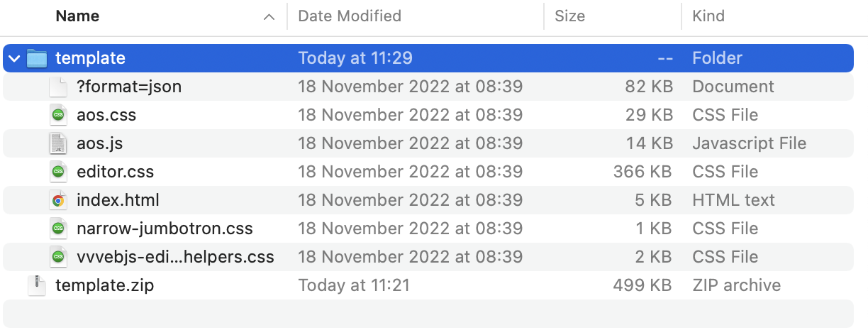Sort by Date Modified column header
The height and width of the screenshot is (335, 868).
click(x=350, y=16)
